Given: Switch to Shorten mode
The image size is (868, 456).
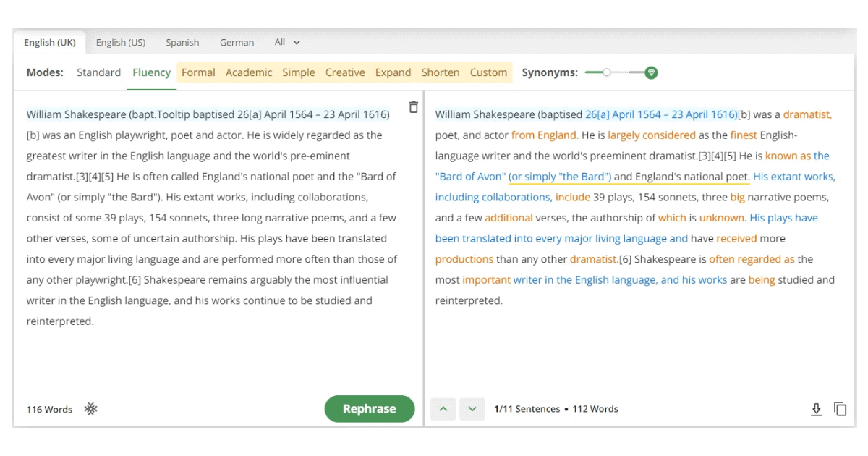Looking at the screenshot, I should [441, 72].
